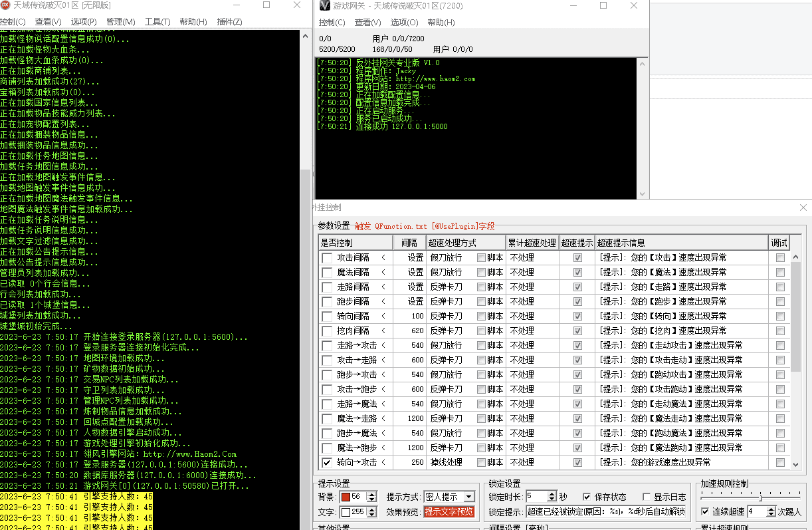Image resolution: width=812 pixels, height=530 pixels.
Task: Enable the 显示日志 checkbox
Action: pyautogui.click(x=647, y=497)
